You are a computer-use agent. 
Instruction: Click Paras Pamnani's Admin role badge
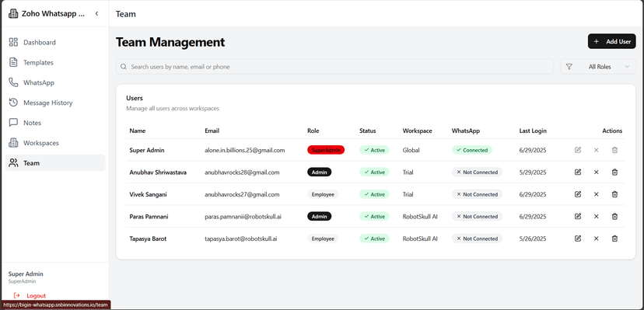(319, 217)
